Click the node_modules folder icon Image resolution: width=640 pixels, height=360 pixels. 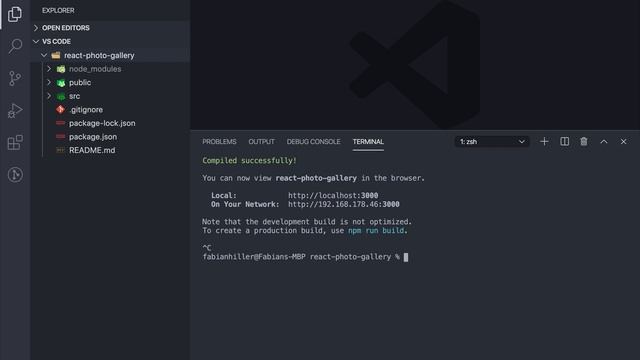[61, 69]
